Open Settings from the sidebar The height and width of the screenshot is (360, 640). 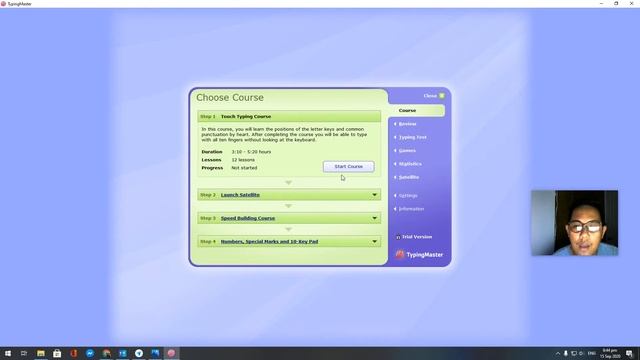408,196
